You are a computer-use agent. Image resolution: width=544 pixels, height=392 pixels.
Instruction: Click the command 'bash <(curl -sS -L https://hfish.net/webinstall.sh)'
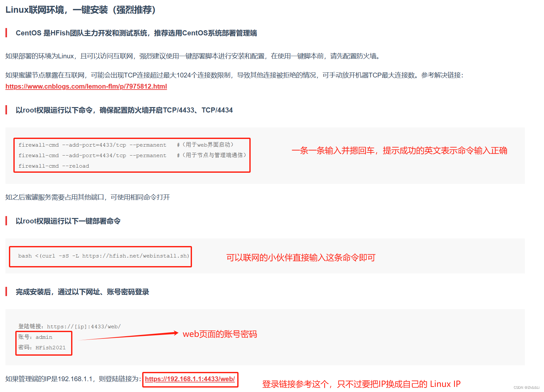click(x=104, y=256)
